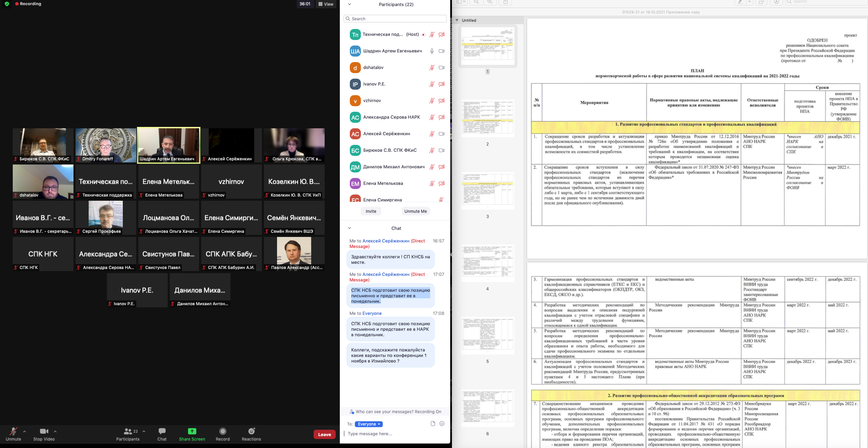Click the Recording indicator
The image size is (868, 448).
tap(28, 4)
